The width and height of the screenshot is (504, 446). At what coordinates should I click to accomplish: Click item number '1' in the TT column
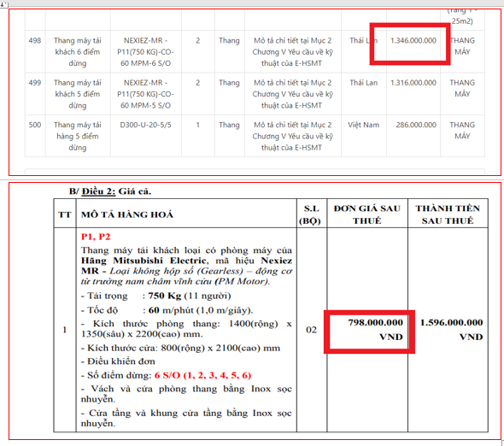pyautogui.click(x=65, y=330)
